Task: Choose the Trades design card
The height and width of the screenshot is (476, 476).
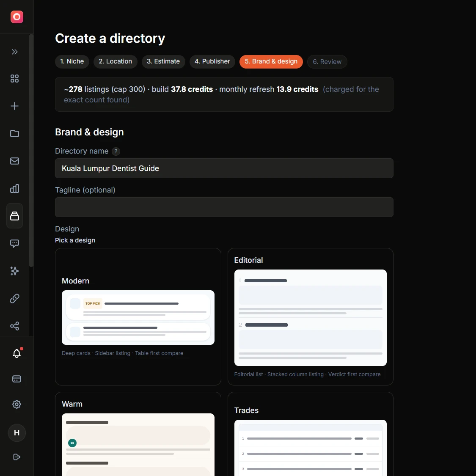Action: [x=311, y=434]
